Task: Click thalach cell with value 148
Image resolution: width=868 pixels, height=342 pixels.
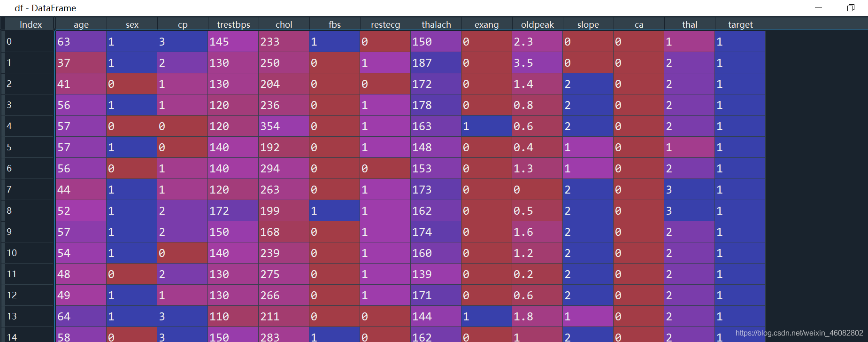Action: (436, 147)
